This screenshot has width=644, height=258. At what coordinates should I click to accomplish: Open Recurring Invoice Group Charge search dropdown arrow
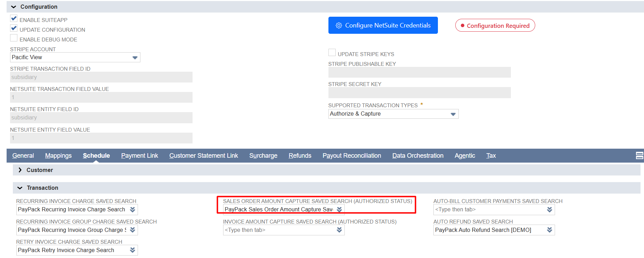pyautogui.click(x=132, y=230)
